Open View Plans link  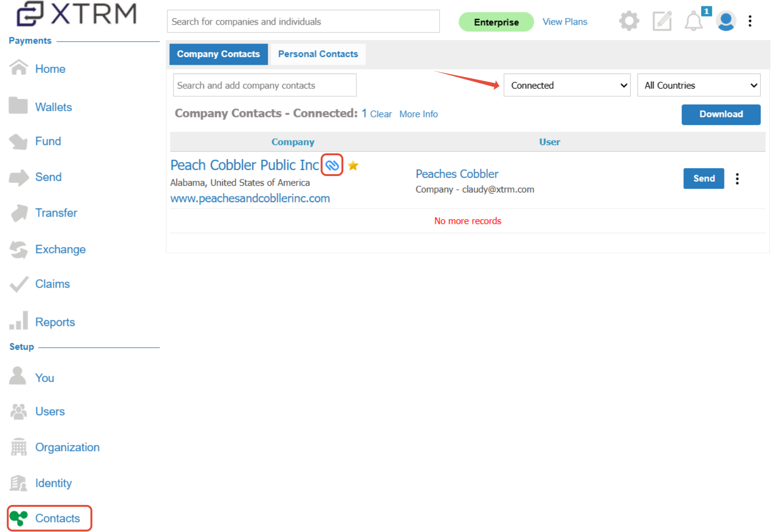coord(565,22)
